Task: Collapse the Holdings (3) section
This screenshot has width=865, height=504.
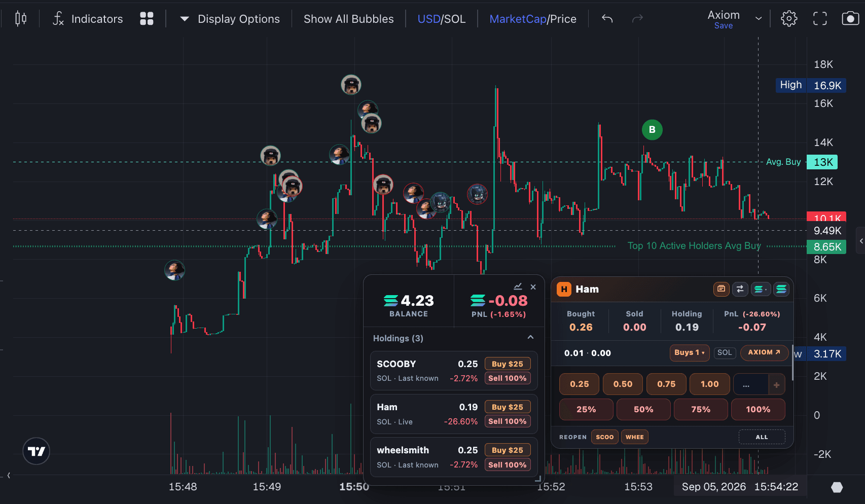Action: (x=530, y=338)
